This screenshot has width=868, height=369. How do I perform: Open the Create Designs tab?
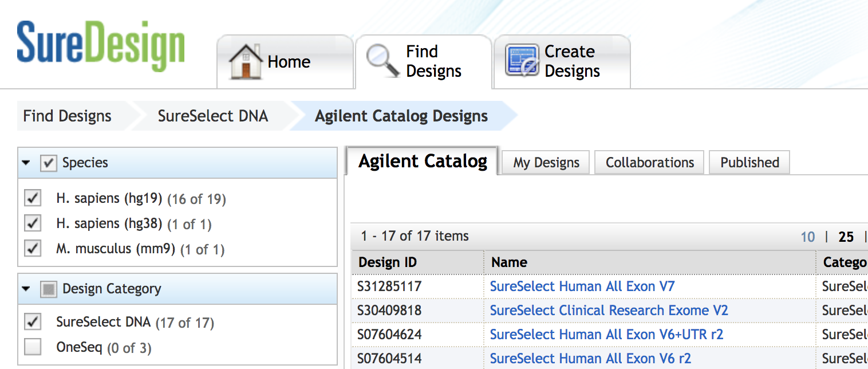pyautogui.click(x=562, y=62)
